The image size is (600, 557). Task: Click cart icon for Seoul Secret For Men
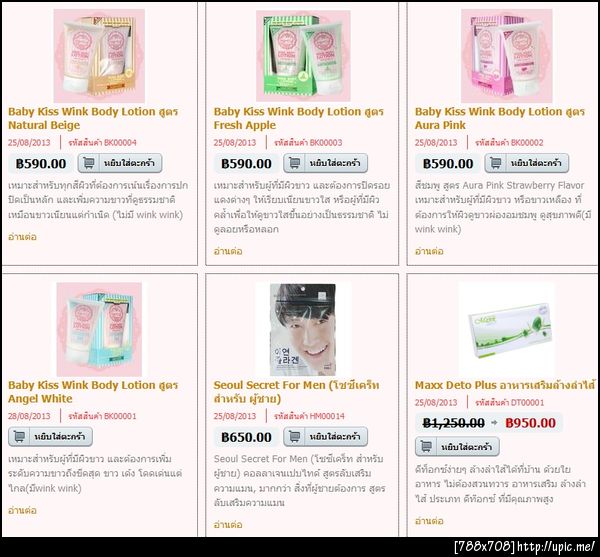(294, 437)
